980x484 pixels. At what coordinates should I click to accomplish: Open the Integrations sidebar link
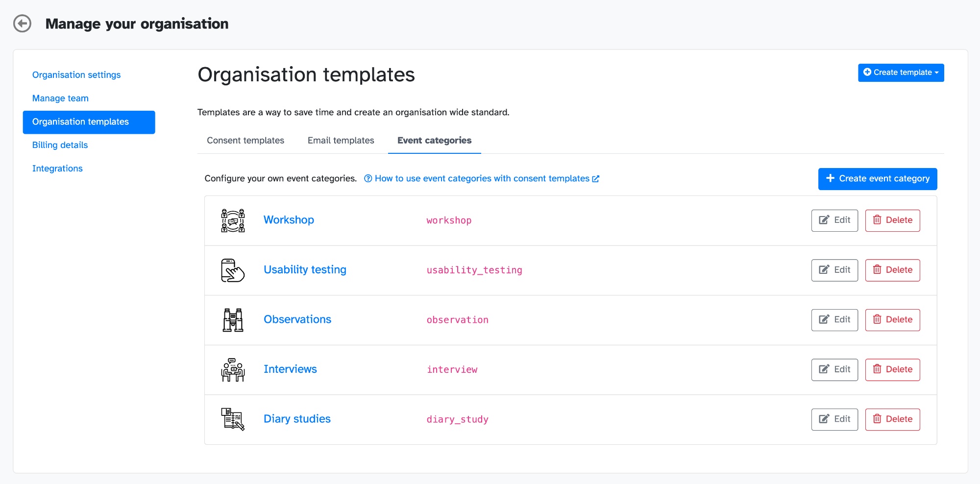pos(57,169)
